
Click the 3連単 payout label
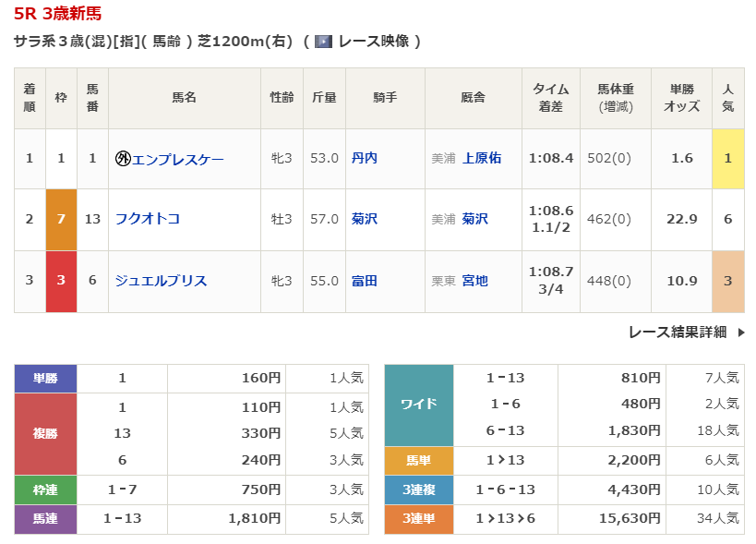(x=419, y=519)
